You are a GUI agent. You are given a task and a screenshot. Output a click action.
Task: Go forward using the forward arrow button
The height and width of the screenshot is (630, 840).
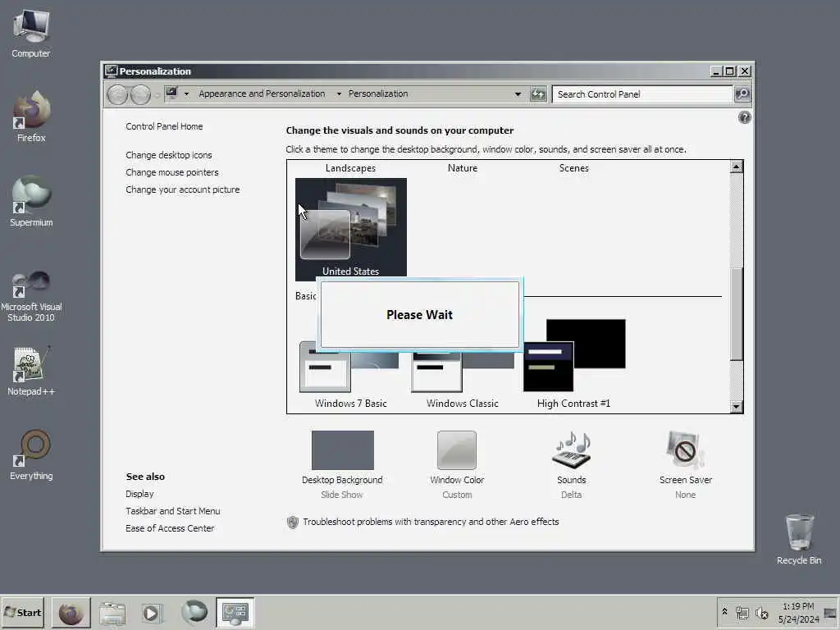click(140, 95)
